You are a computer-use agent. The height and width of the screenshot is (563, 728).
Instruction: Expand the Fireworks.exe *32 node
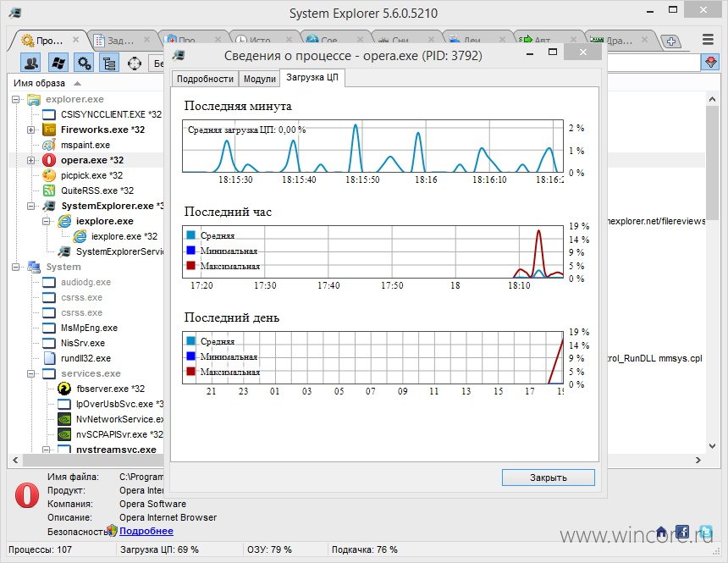pos(30,130)
